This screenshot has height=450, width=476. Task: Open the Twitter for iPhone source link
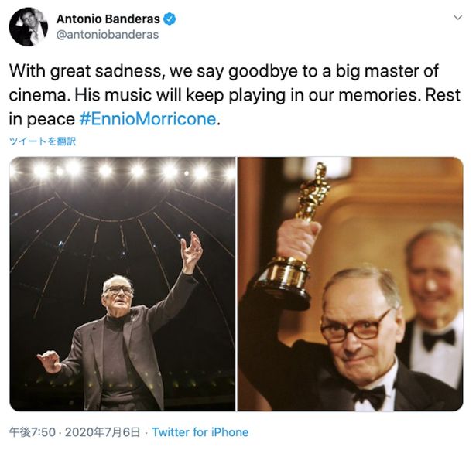pyautogui.click(x=200, y=431)
